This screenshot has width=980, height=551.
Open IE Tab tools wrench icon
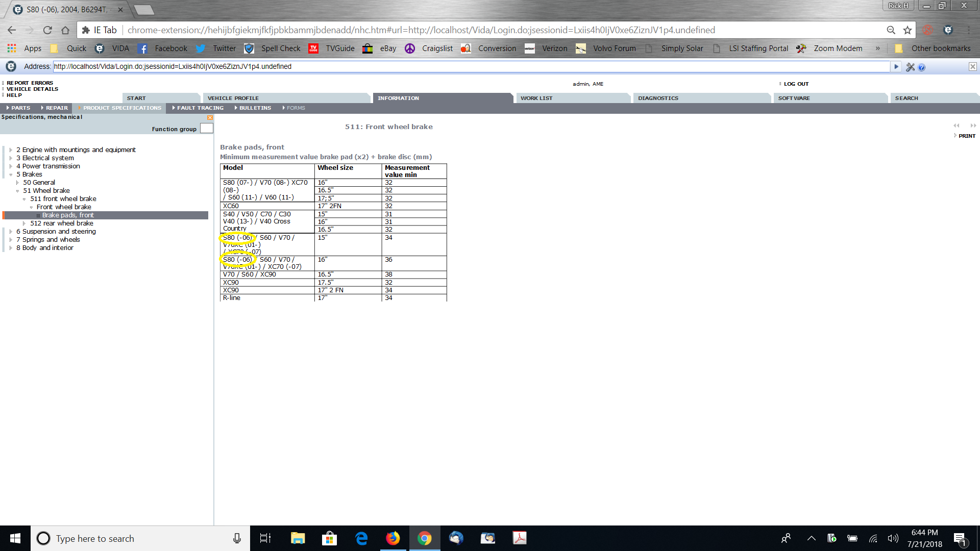coord(910,67)
